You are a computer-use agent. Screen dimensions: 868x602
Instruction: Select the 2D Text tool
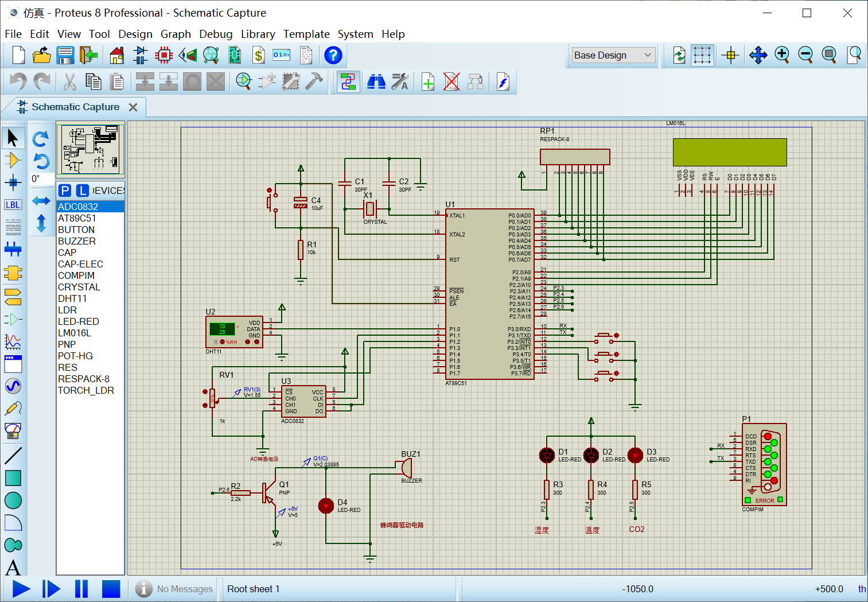(13, 567)
